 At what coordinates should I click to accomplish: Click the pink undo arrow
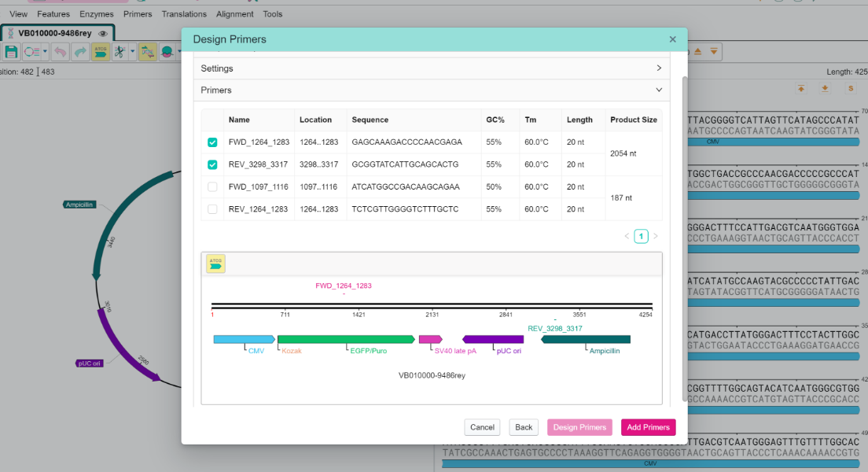(x=61, y=52)
